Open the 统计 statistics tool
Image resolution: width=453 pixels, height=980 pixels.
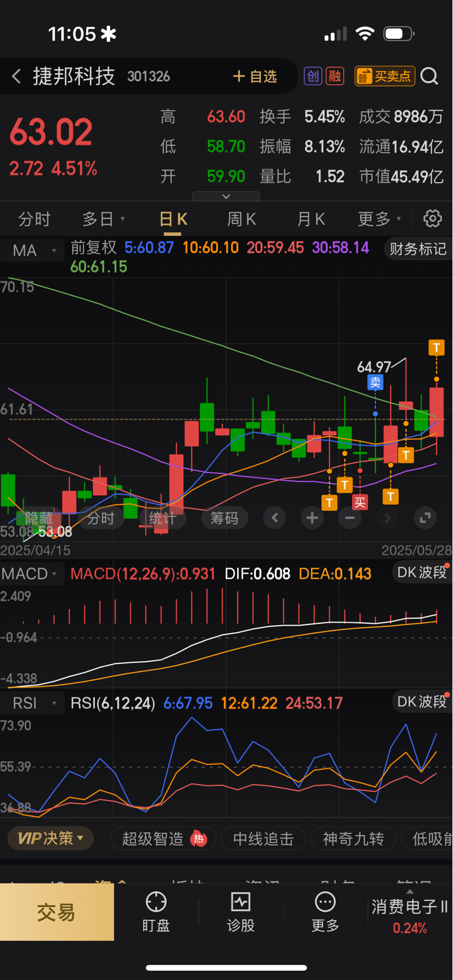click(x=162, y=518)
